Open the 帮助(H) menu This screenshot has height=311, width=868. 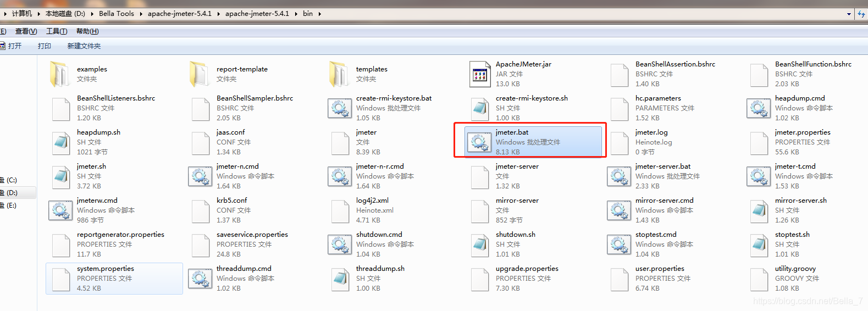coord(87,31)
